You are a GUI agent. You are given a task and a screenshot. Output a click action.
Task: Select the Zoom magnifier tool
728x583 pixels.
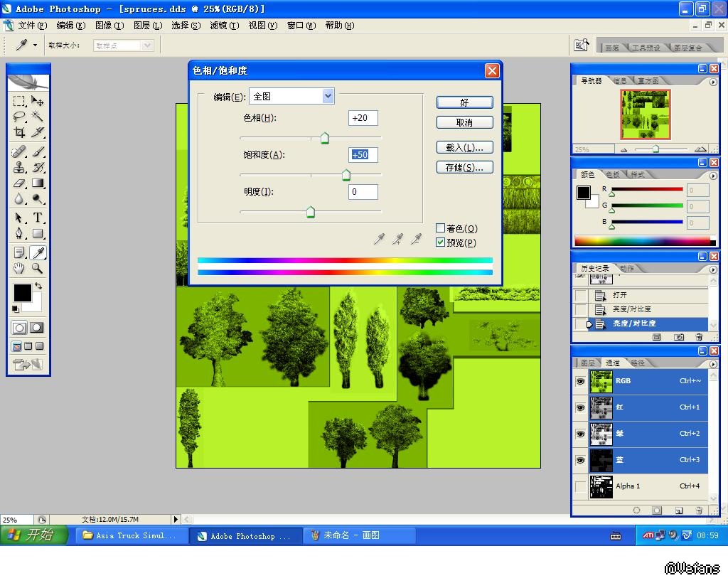tap(38, 268)
